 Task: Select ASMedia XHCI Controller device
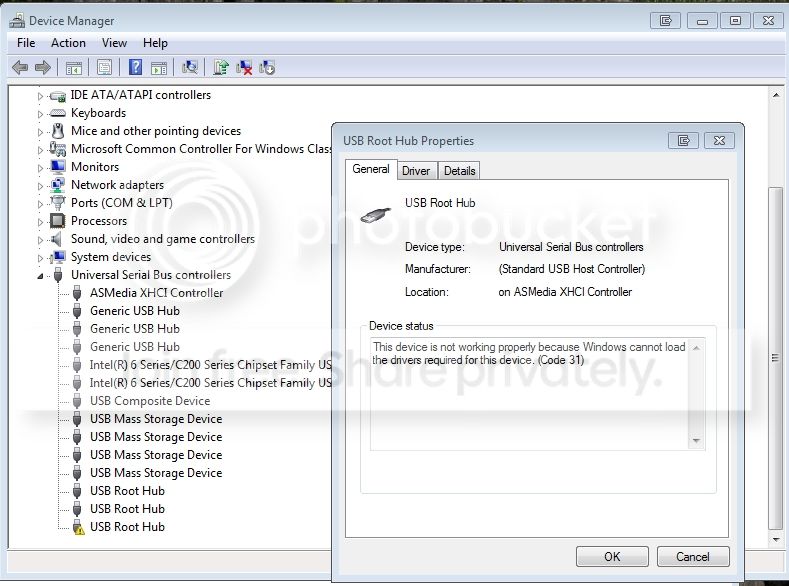click(x=156, y=293)
